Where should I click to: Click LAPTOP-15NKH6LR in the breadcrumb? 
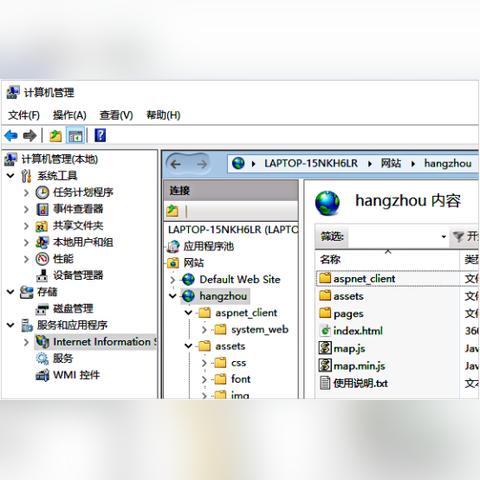point(311,163)
